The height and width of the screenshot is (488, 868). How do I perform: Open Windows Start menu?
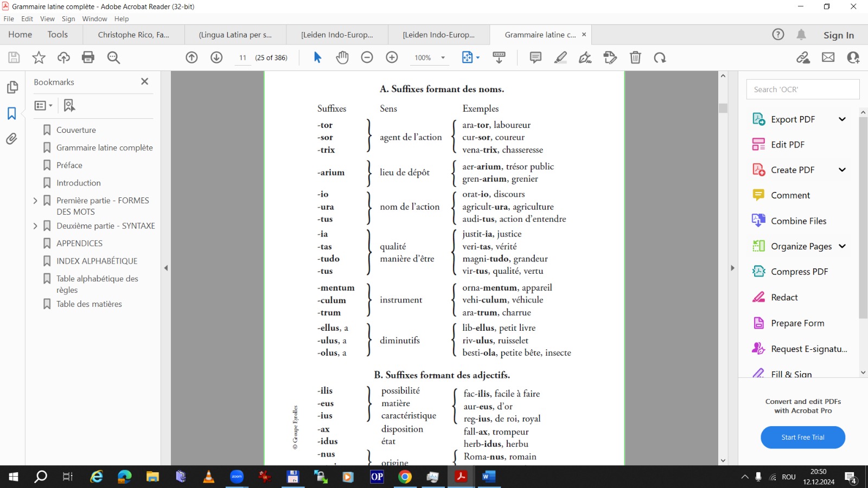(x=13, y=477)
